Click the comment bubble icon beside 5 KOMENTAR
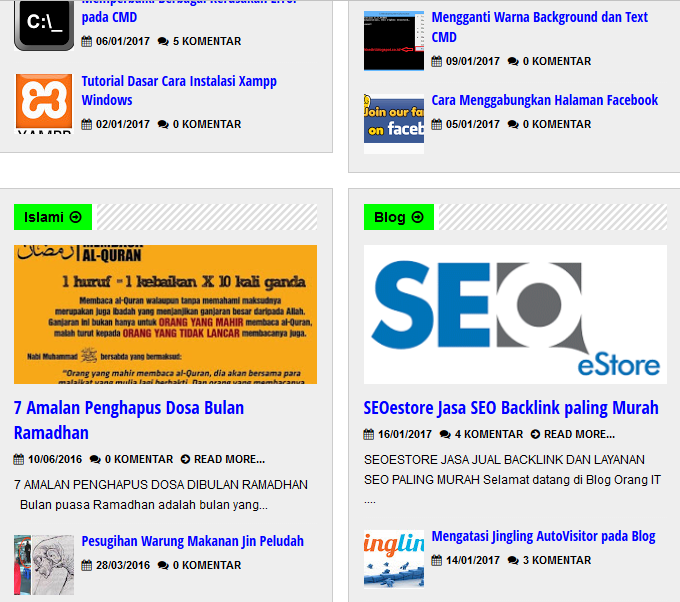 [x=163, y=42]
